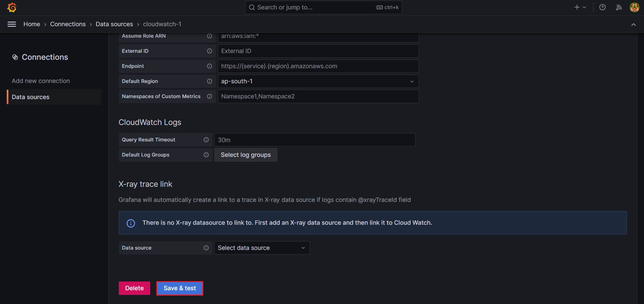Click the Save & test button
This screenshot has height=304, width=644.
179,288
